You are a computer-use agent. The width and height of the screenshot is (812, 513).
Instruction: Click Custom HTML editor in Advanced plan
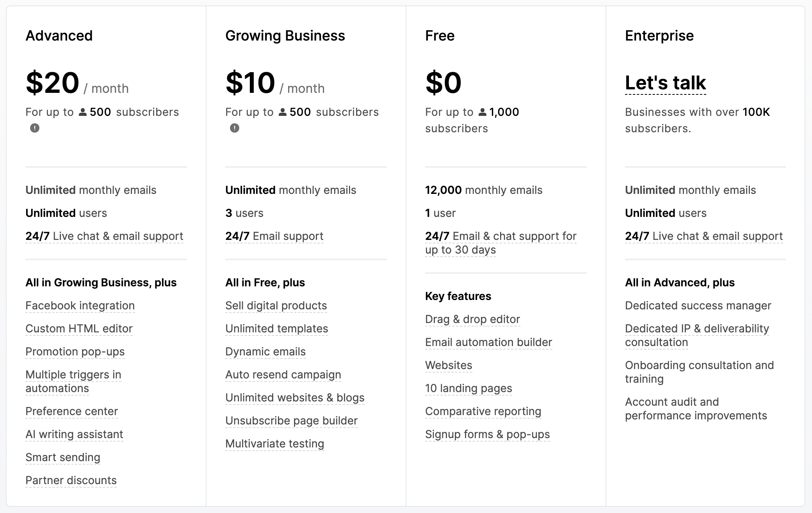78,328
